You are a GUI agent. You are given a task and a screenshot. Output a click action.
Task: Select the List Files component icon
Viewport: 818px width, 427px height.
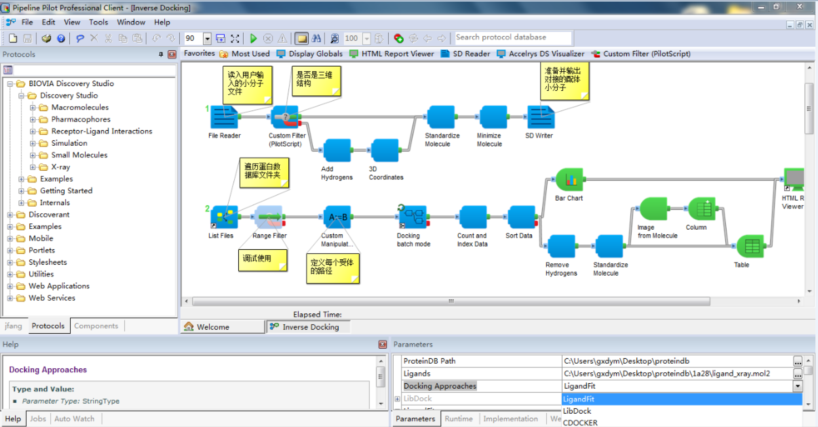coord(224,217)
